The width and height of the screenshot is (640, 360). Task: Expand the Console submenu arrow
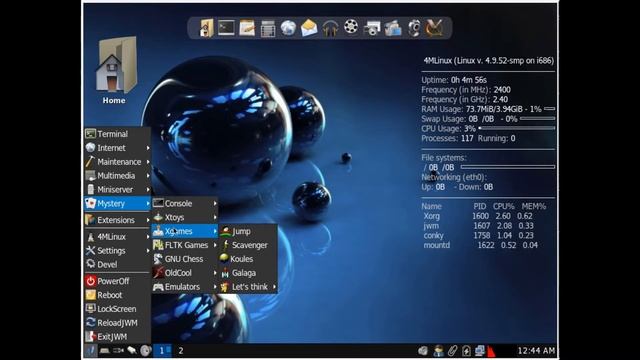pyautogui.click(x=215, y=203)
